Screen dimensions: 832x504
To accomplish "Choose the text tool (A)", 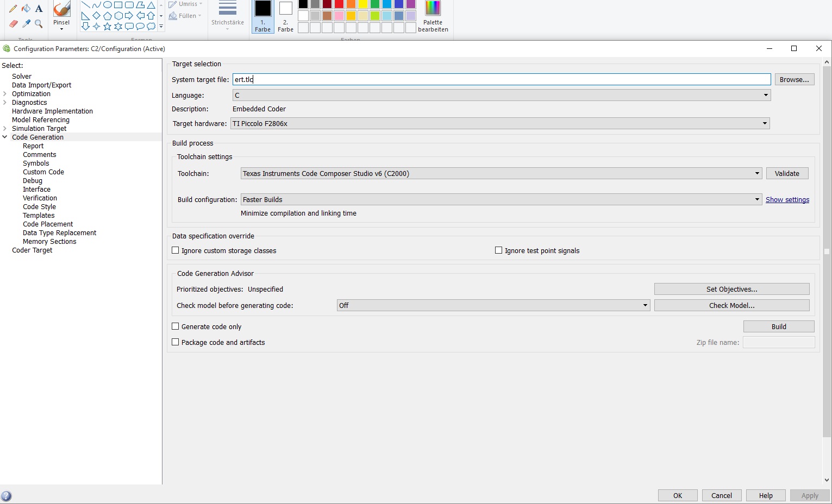I will [x=39, y=9].
